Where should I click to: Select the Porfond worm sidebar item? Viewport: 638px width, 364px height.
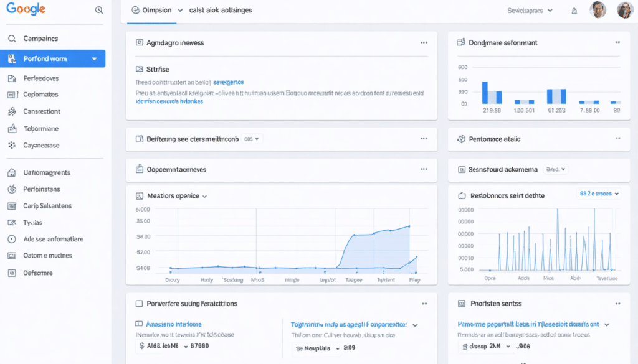tap(53, 59)
